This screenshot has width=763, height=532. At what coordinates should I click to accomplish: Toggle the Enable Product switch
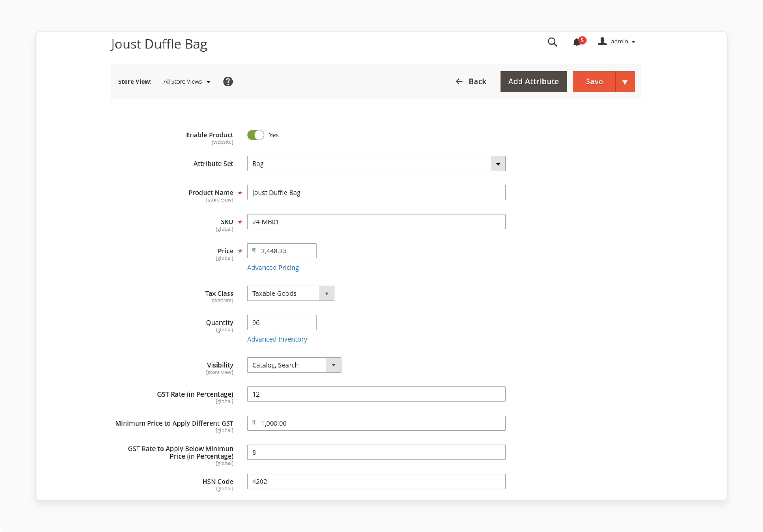point(255,135)
